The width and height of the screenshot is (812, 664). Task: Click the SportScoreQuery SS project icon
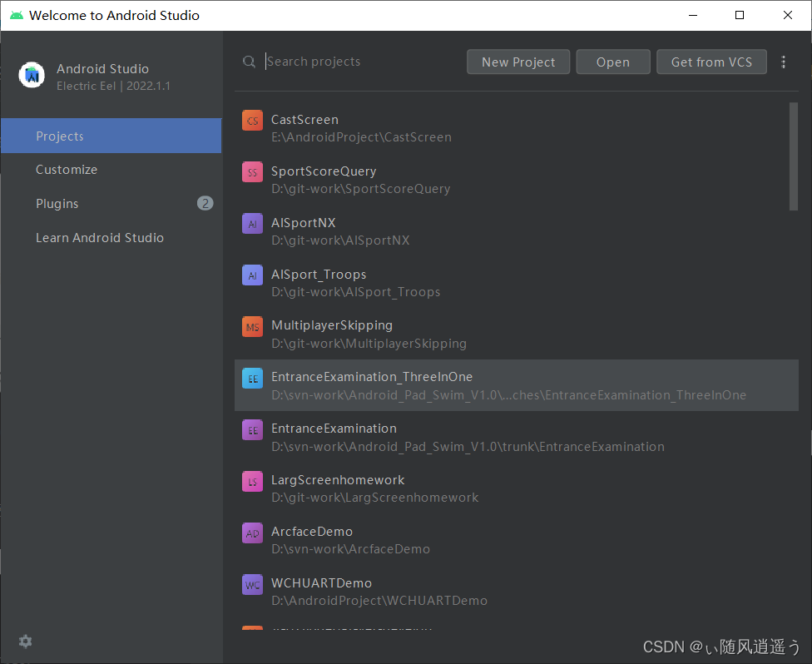tap(252, 172)
